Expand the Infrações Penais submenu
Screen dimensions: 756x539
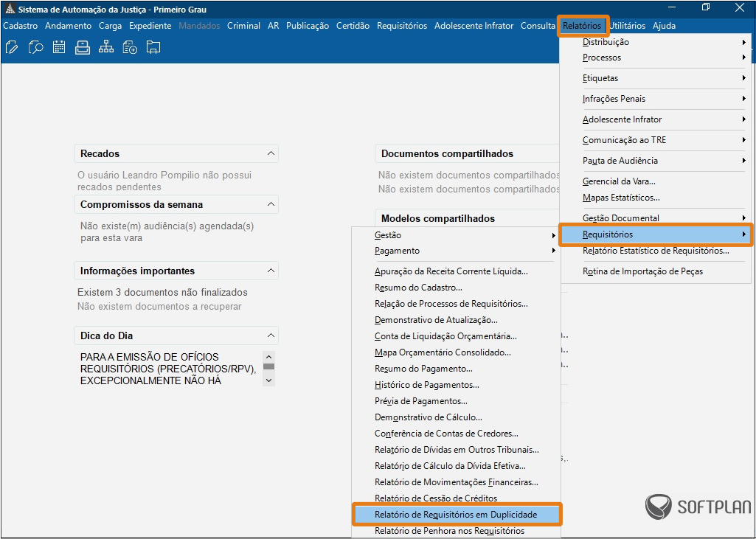656,99
